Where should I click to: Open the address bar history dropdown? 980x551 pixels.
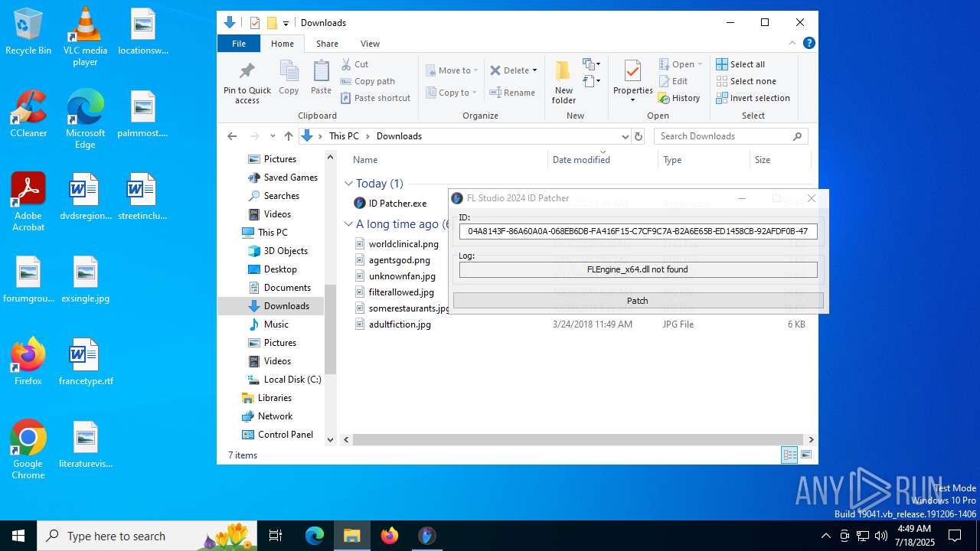625,136
